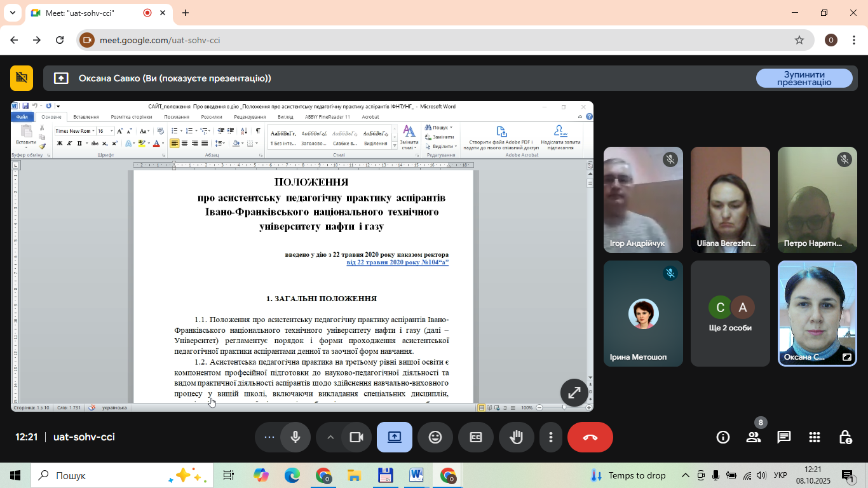Expand the shared presentation to full screen
This screenshot has width=868, height=488.
(574, 393)
